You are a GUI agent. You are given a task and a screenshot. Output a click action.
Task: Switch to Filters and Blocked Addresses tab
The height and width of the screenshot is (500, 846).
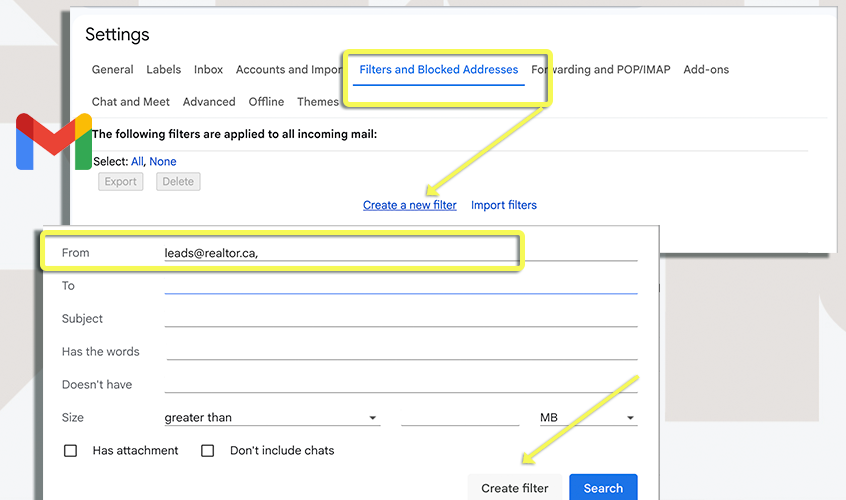click(438, 70)
